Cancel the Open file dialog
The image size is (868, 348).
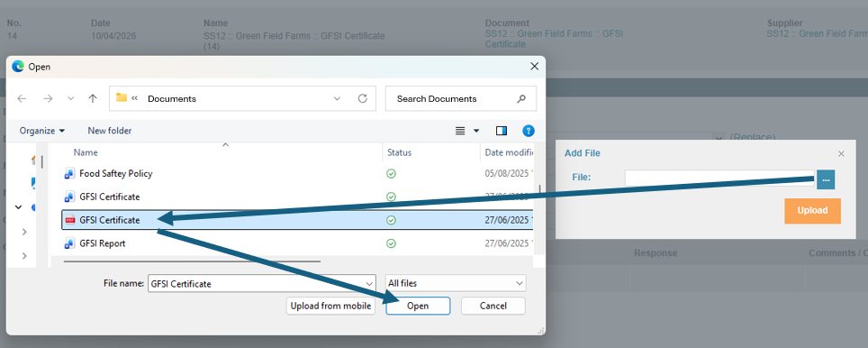pyautogui.click(x=493, y=306)
